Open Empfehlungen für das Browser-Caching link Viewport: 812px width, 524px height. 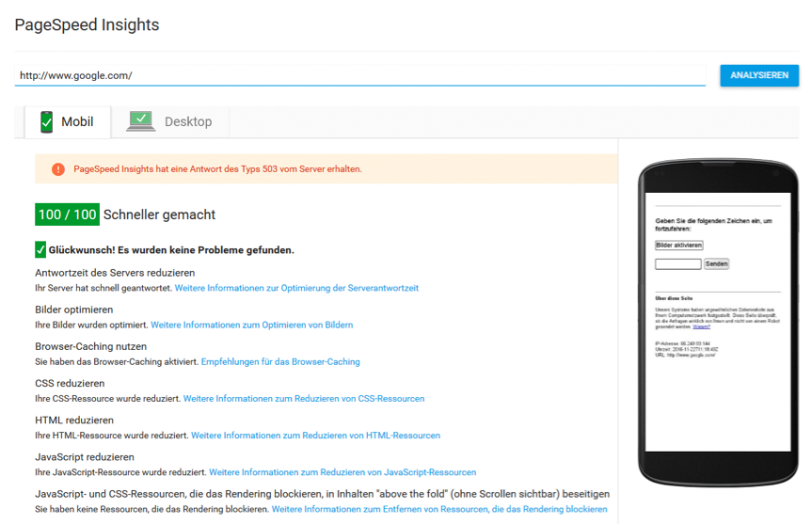pyautogui.click(x=280, y=362)
